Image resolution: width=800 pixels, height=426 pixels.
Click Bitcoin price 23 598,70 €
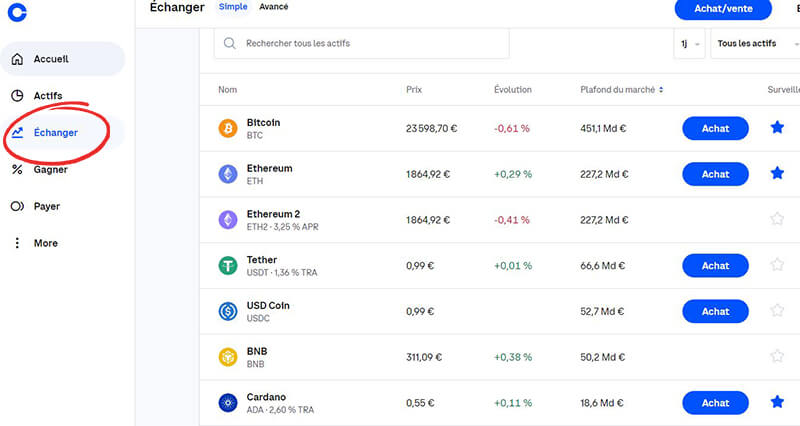[x=432, y=129]
